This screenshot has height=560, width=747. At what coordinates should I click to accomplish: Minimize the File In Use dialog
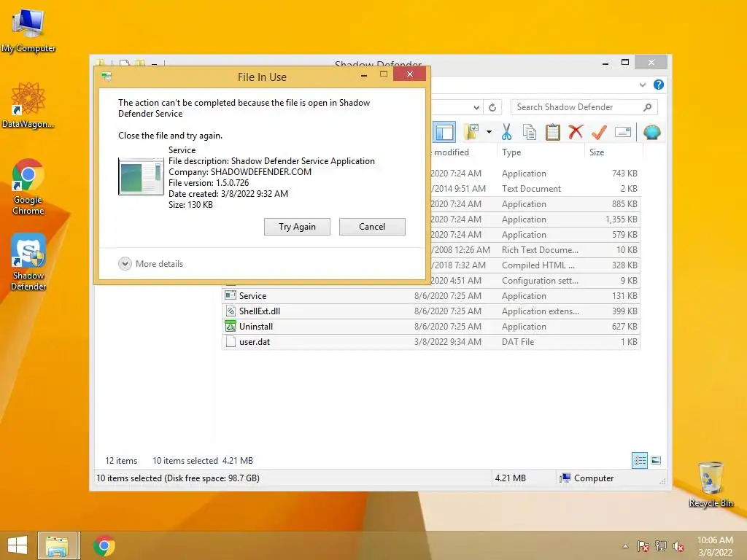click(364, 75)
